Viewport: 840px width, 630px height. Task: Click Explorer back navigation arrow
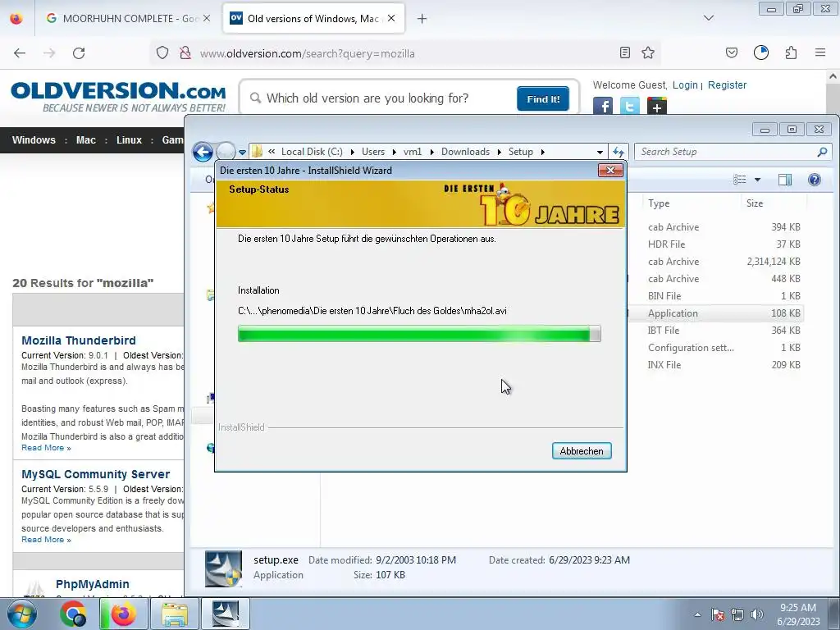point(203,152)
